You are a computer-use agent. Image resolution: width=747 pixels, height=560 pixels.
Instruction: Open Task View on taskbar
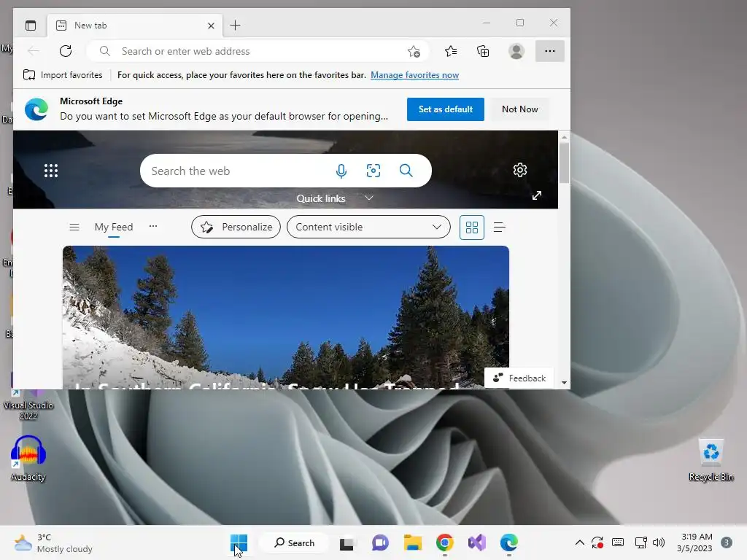click(x=347, y=542)
